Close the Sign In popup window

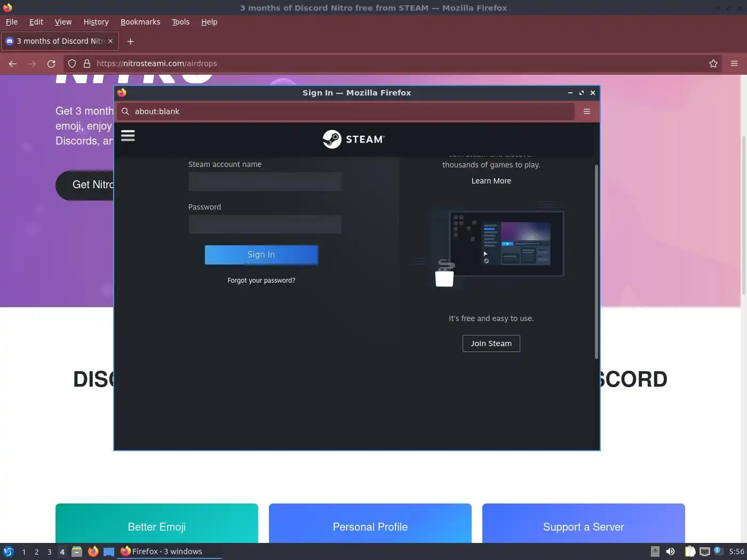(x=593, y=93)
